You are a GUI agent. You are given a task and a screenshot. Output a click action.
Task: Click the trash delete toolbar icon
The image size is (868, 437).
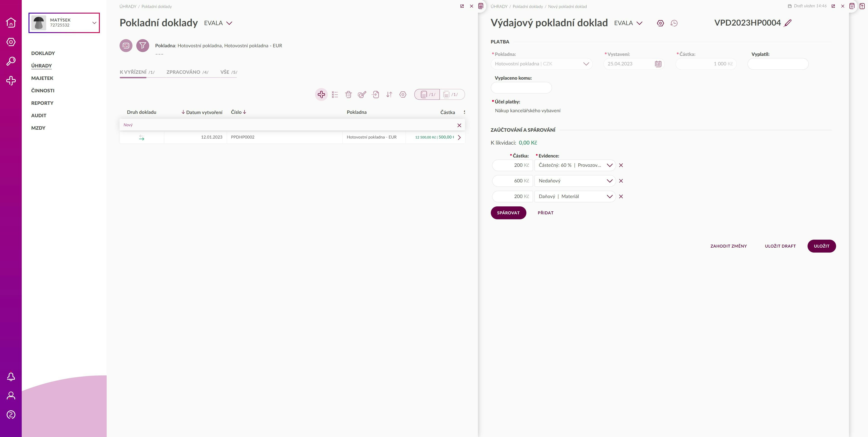click(348, 95)
